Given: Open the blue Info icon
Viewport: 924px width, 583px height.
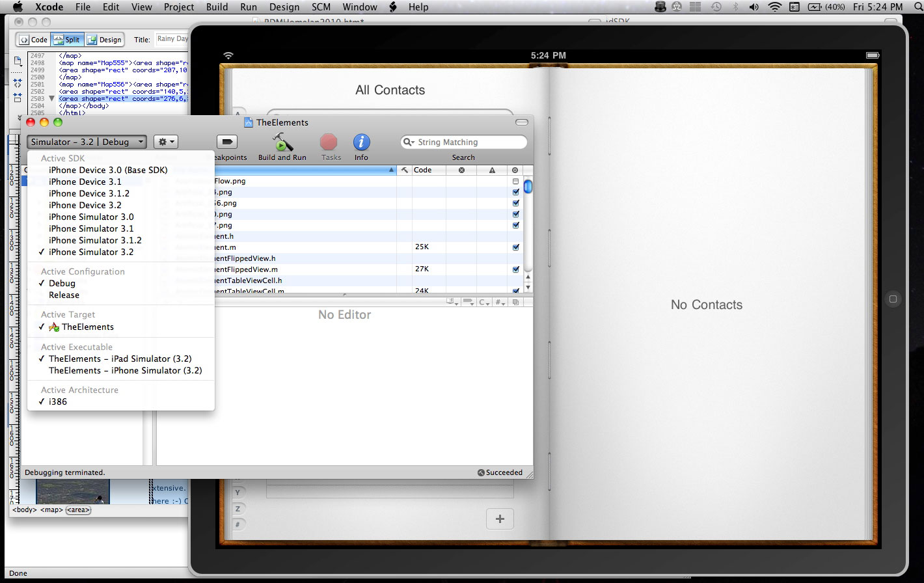Looking at the screenshot, I should (x=361, y=142).
